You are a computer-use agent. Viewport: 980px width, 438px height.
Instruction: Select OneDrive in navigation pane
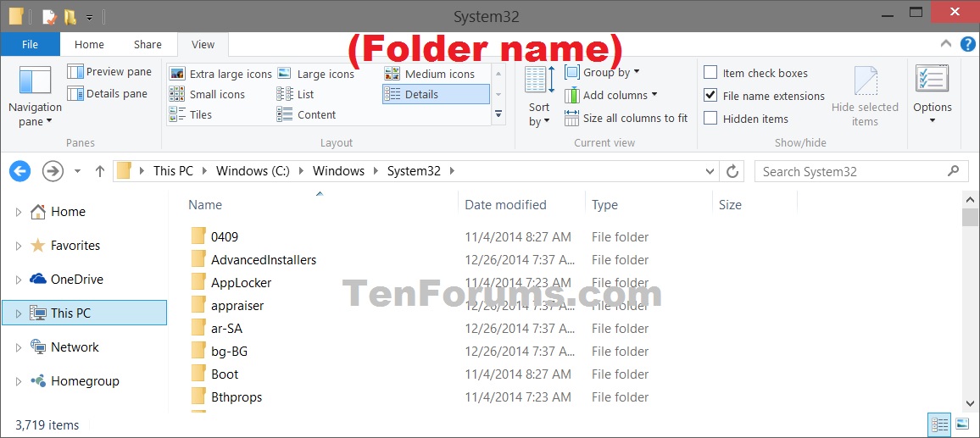76,280
